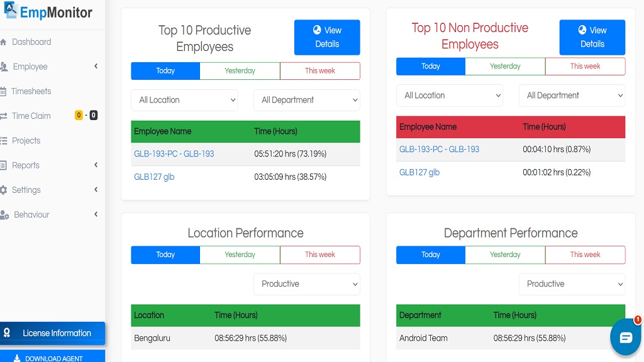Screen dimensions: 644x362
Task: Click the Download Agent arrow icon
Action: (17, 358)
